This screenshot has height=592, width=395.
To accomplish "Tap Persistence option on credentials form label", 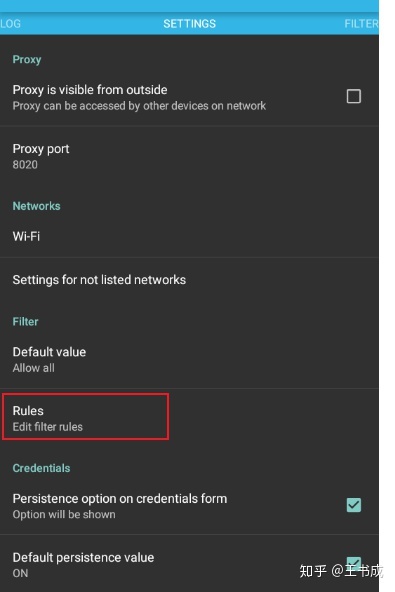I will click(x=120, y=499).
